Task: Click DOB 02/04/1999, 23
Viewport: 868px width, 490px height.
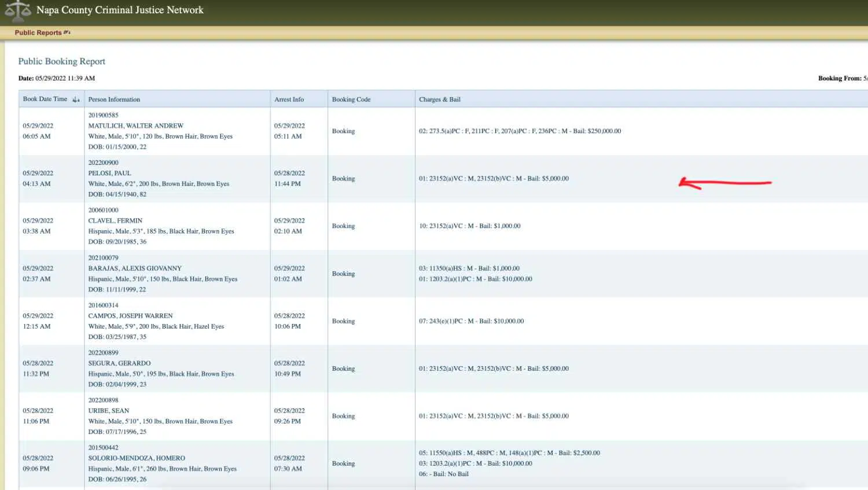Action: tap(117, 384)
